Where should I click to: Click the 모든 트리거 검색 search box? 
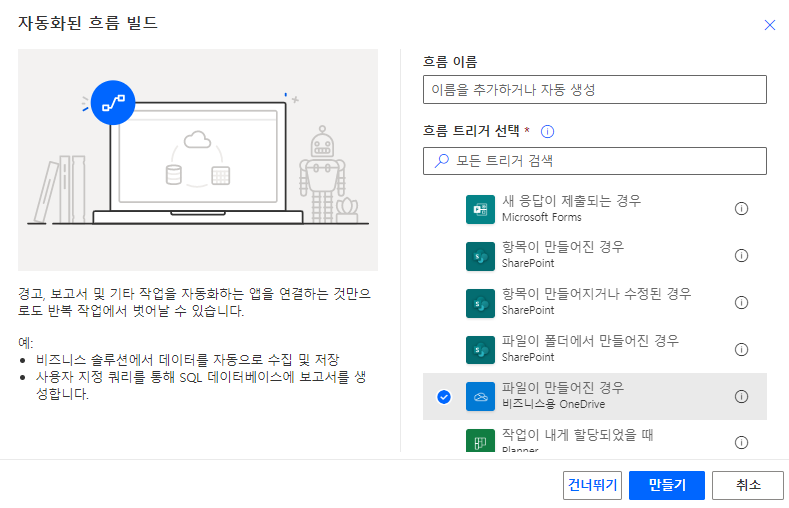(x=595, y=161)
